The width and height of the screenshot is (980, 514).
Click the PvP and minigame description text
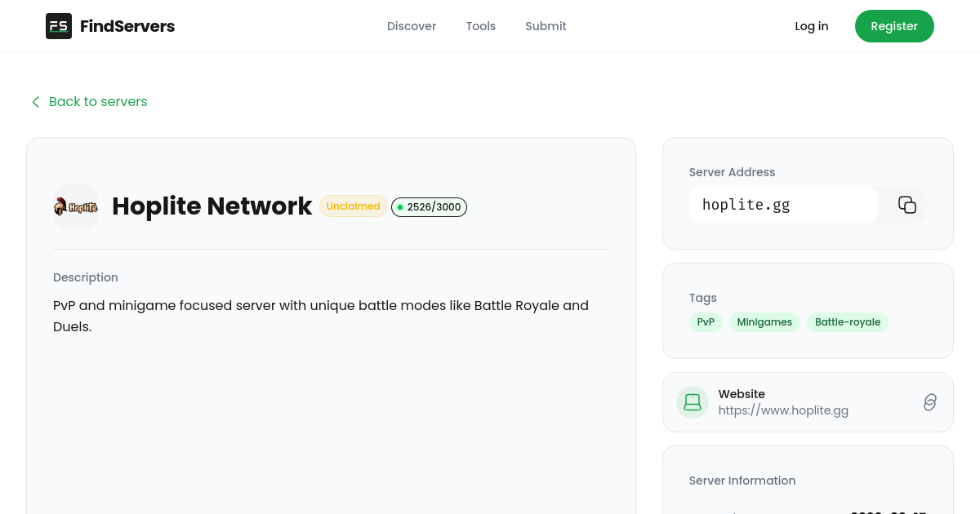321,316
